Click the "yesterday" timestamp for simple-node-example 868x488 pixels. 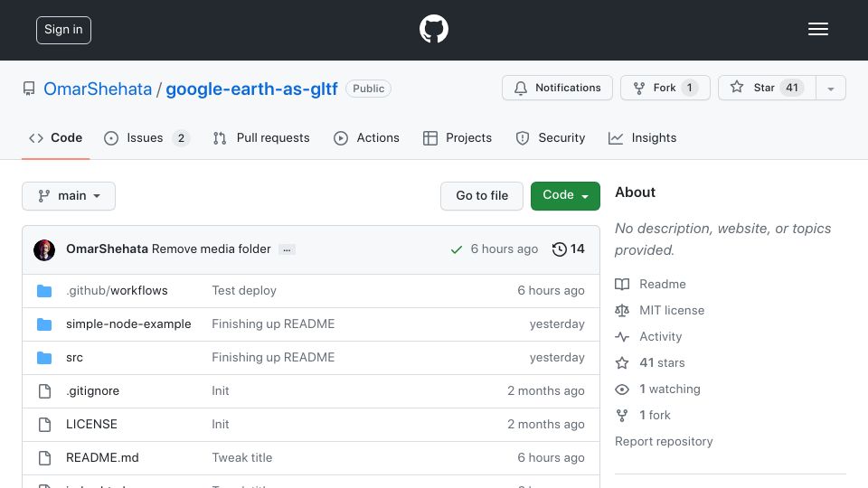coord(557,324)
